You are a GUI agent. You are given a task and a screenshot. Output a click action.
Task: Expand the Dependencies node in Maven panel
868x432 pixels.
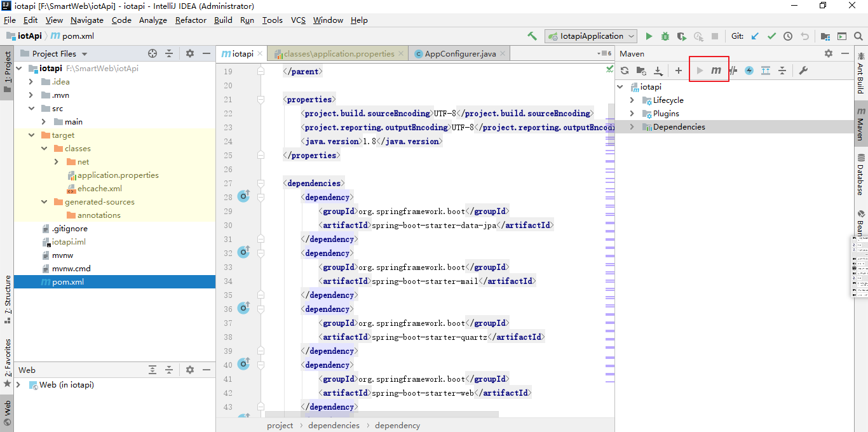(x=631, y=126)
